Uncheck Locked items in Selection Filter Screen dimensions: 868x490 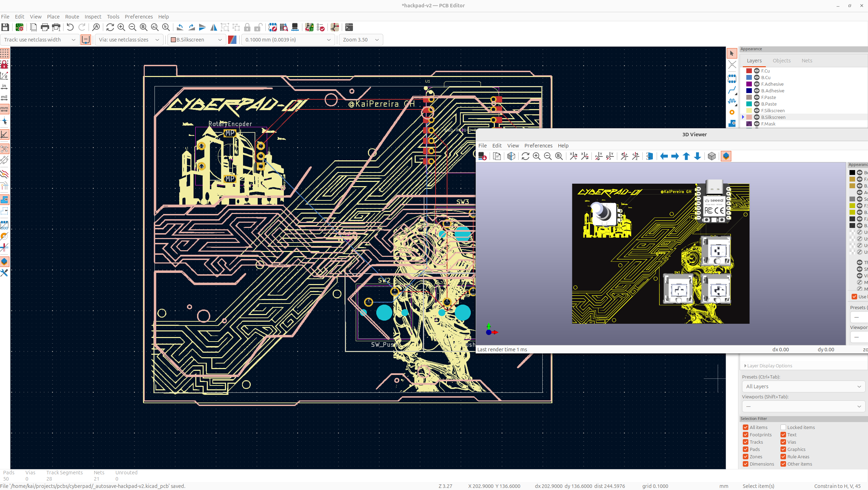(x=783, y=427)
